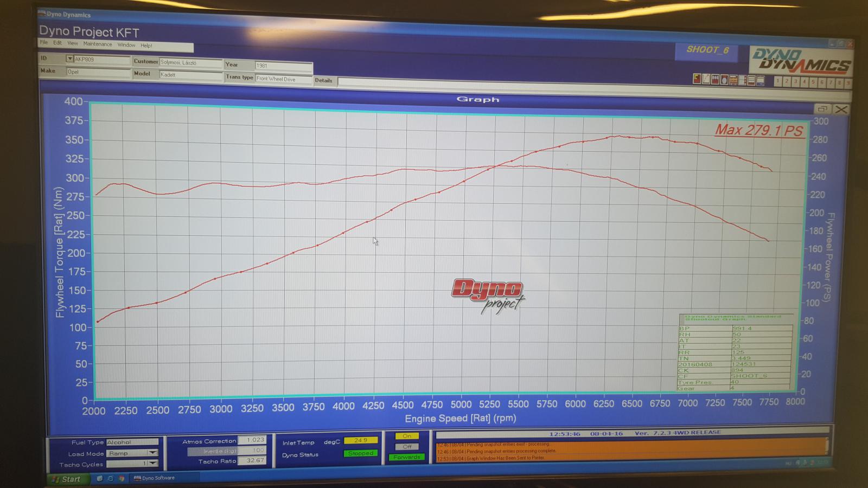Click the Dyno Software taskbar button
The image size is (868, 488).
[165, 478]
